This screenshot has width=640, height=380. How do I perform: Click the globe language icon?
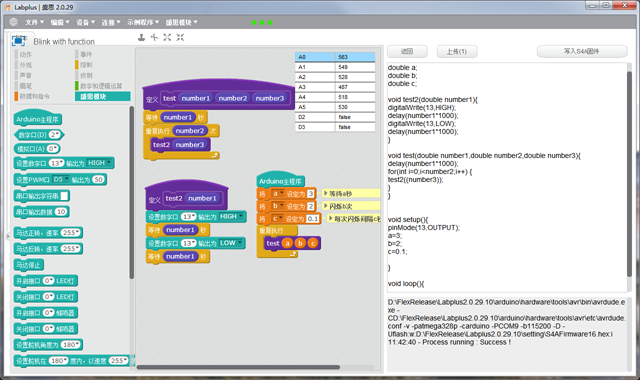(x=13, y=22)
